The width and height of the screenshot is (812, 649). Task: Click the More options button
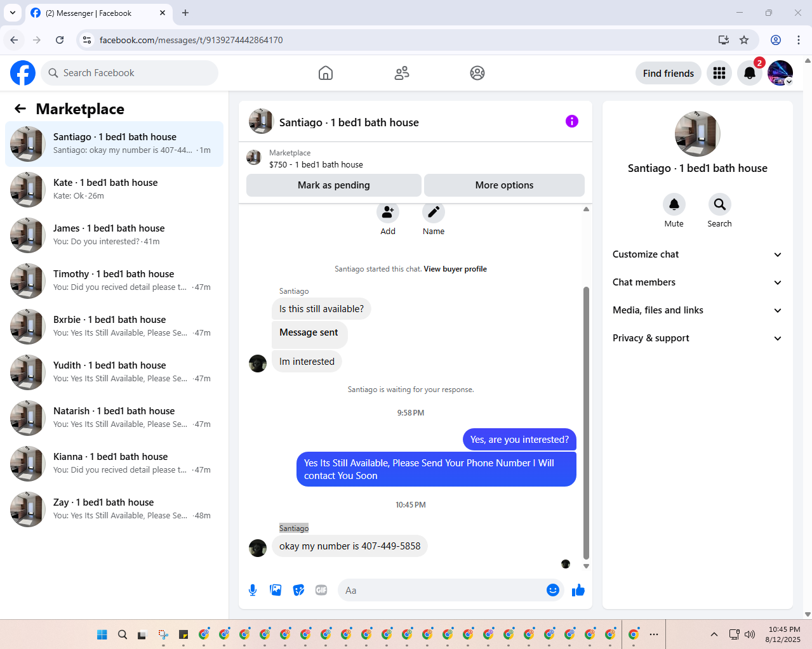pyautogui.click(x=504, y=185)
